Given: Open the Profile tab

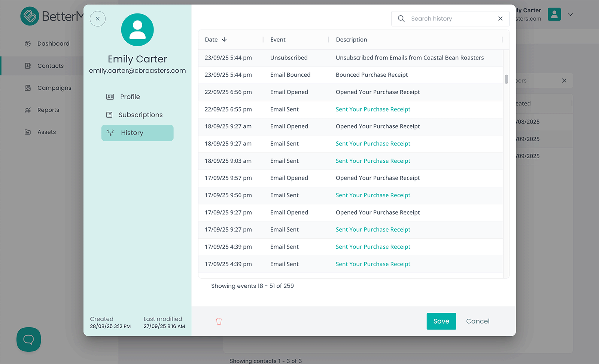Looking at the screenshot, I should click(130, 97).
